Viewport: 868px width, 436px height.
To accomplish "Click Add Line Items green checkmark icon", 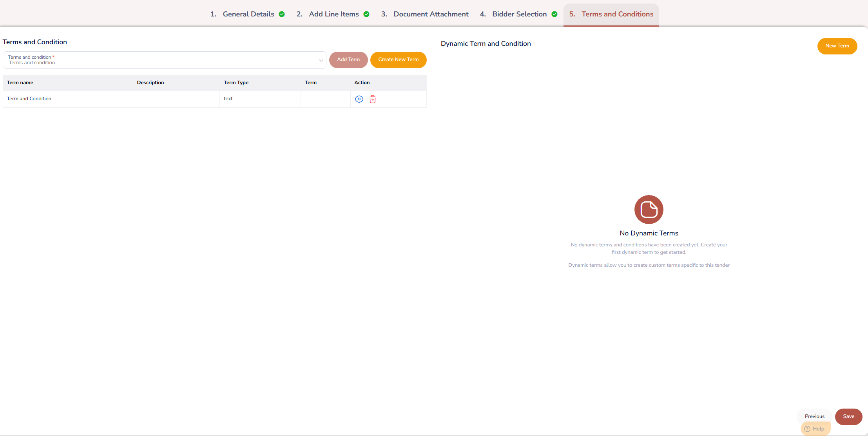I will [x=366, y=14].
